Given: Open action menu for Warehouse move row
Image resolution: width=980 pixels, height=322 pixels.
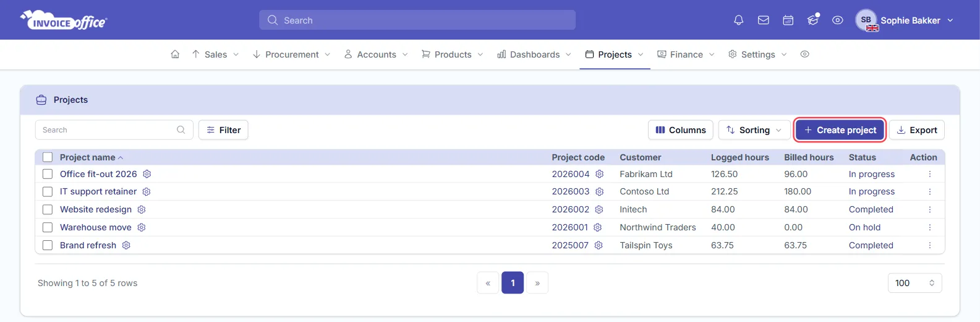Looking at the screenshot, I should coord(930,227).
